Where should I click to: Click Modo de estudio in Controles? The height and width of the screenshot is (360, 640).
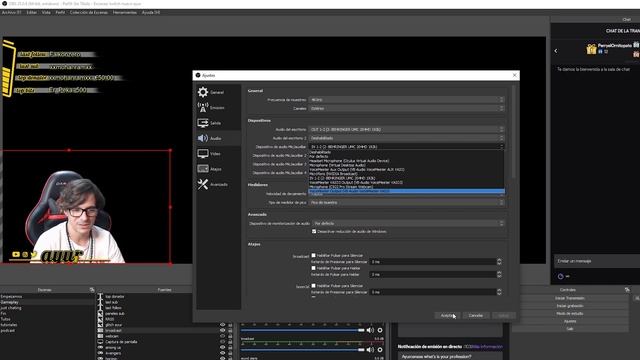tap(570, 313)
